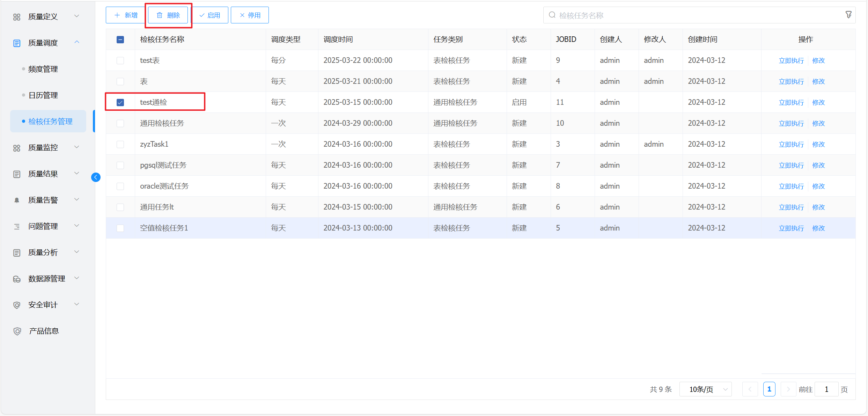Uncheck the test通检 row checkbox
Viewport: 868px width, 416px height.
[x=120, y=102]
